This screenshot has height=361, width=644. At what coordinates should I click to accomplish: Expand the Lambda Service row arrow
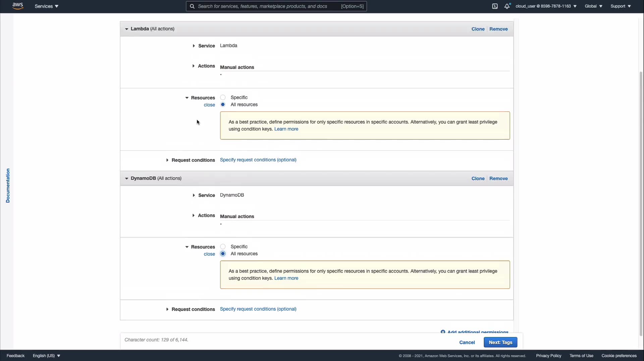194,46
